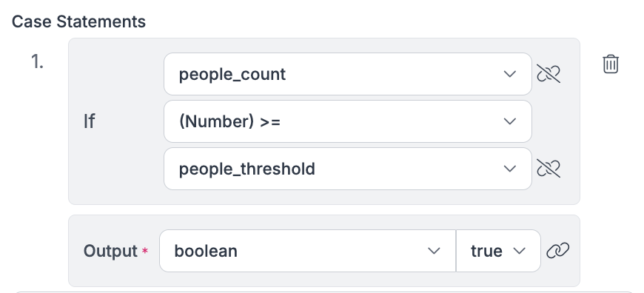The height and width of the screenshot is (293, 644).
Task: Delete case statement 1 with trash icon
Action: tap(611, 64)
